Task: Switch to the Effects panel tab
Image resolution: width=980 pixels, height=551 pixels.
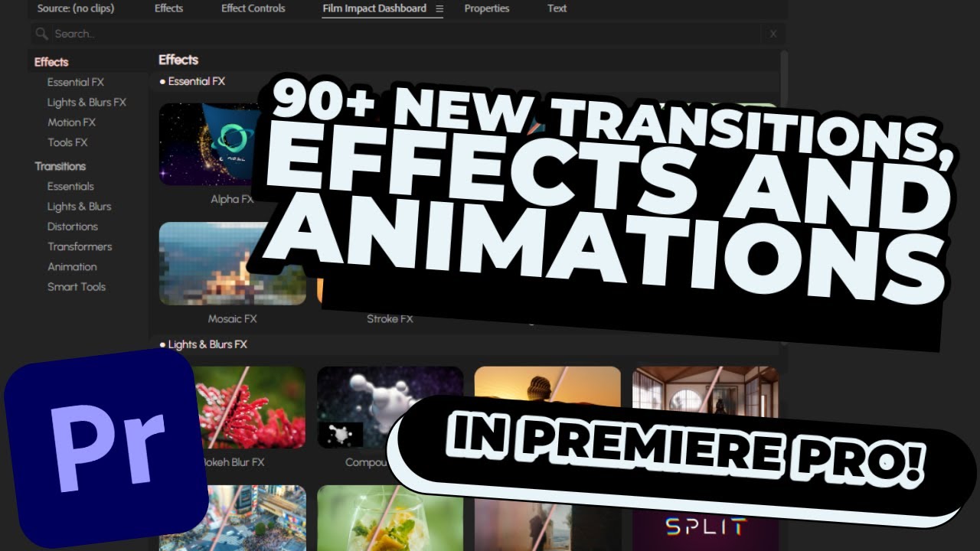Action: point(168,8)
